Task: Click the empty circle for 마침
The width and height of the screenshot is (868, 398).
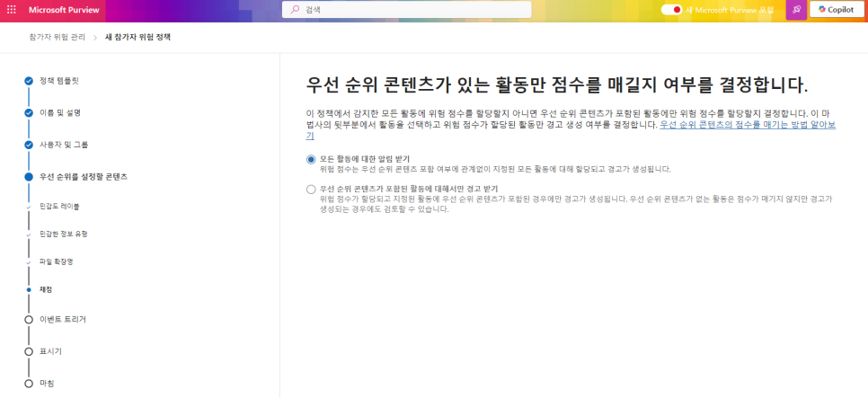Action: pyautogui.click(x=29, y=384)
